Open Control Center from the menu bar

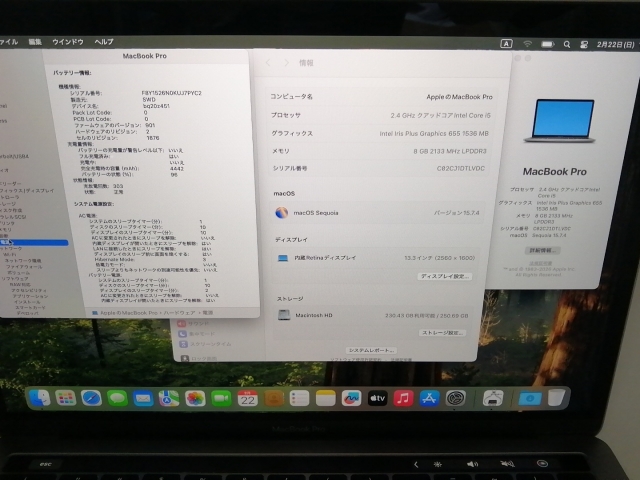[x=584, y=45]
